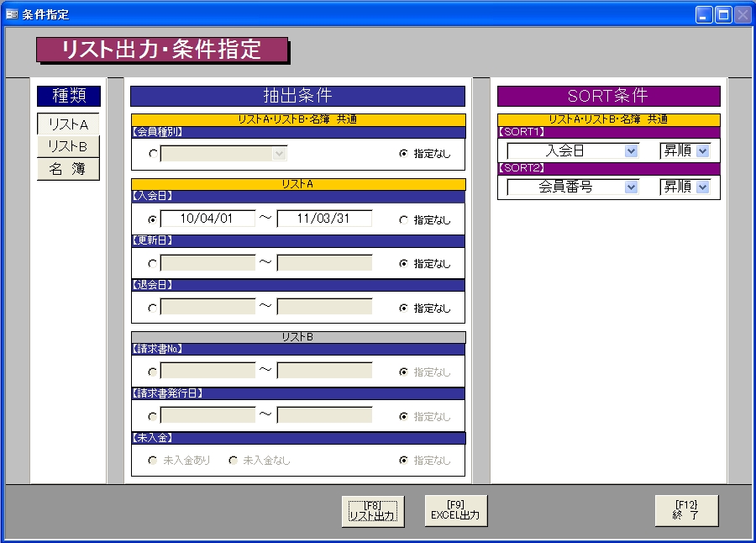Click the 請求書No. start field

[207, 371]
